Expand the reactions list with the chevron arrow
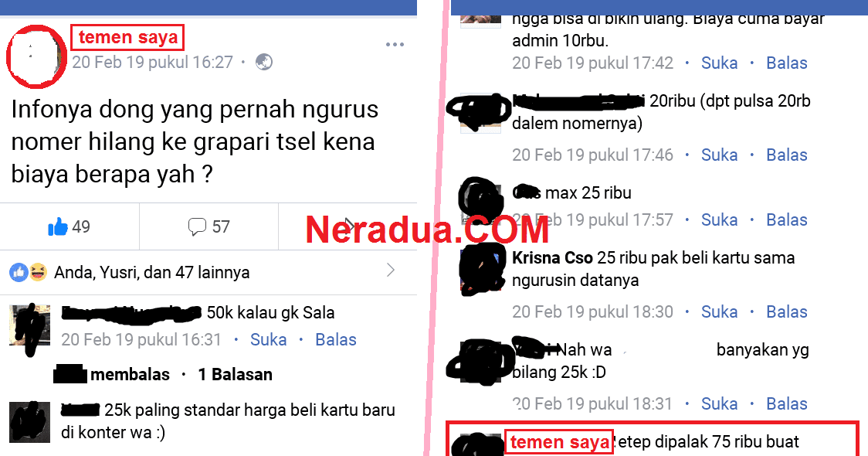868x456 pixels. point(391,271)
